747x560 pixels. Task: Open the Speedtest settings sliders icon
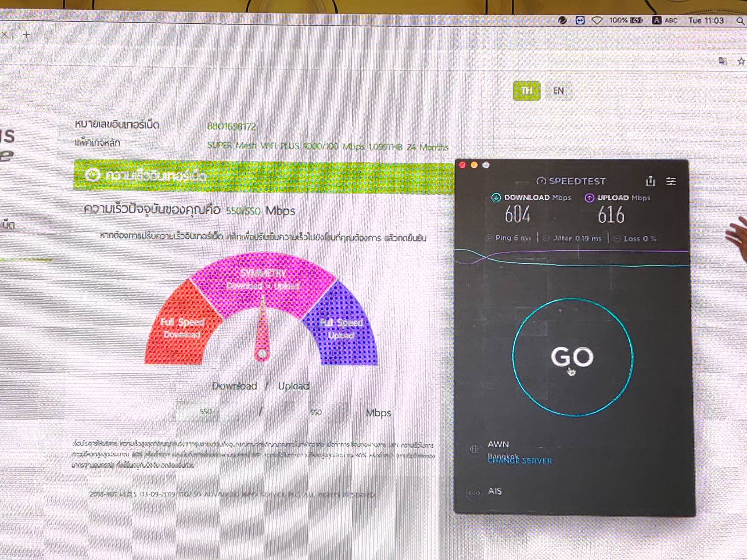pos(671,181)
